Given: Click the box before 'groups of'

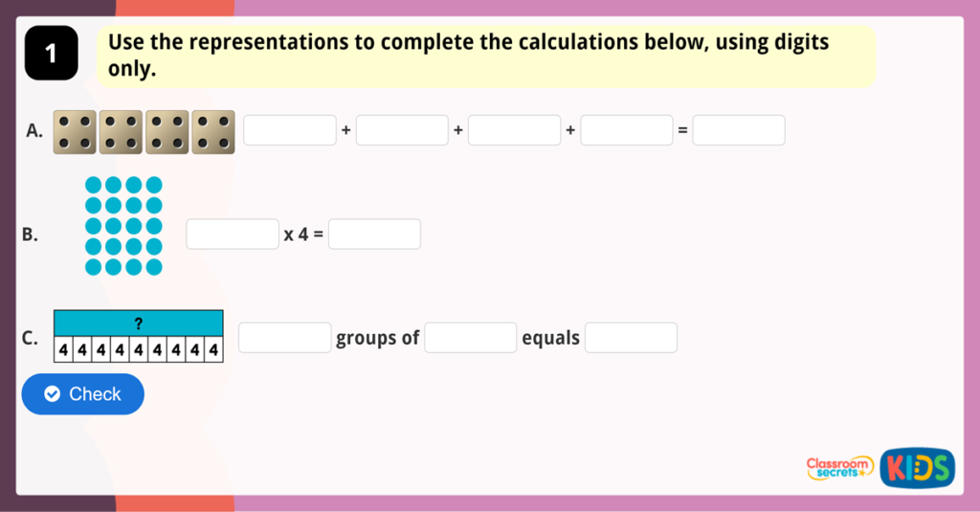Looking at the screenshot, I should [284, 338].
